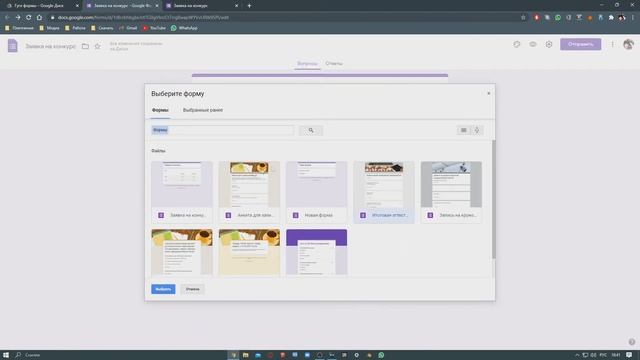640x360 pixels.
Task: Open the form settings gear icon
Action: [x=549, y=44]
